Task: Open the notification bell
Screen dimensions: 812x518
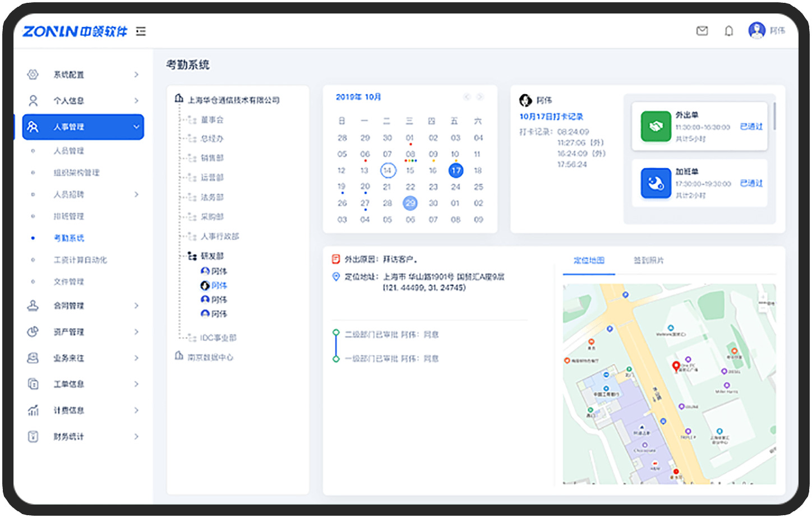Action: pyautogui.click(x=728, y=31)
